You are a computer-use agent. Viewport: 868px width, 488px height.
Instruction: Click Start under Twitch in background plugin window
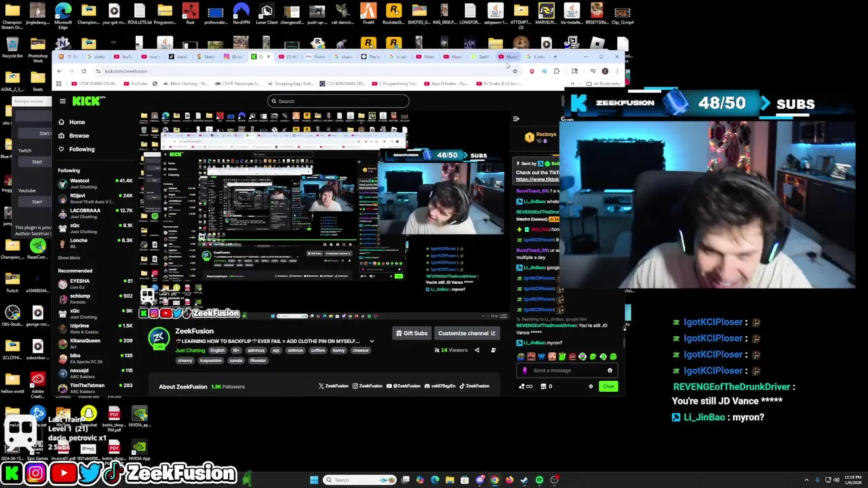pyautogui.click(x=37, y=162)
